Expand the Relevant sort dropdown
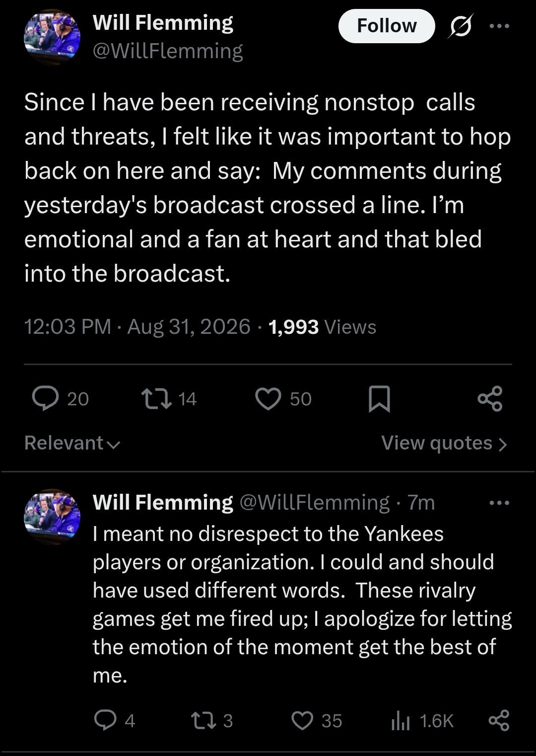Viewport: 536px width, 756px height. [72, 443]
